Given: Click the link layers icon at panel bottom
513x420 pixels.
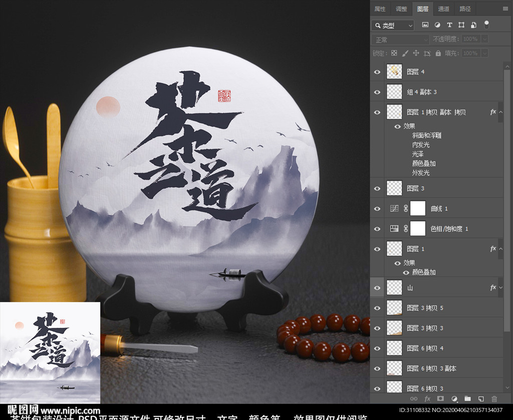Looking at the screenshot, I should pos(413,399).
